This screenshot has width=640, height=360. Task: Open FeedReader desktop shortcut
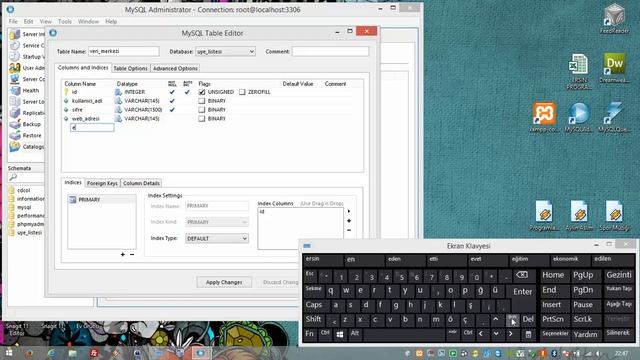tap(614, 18)
